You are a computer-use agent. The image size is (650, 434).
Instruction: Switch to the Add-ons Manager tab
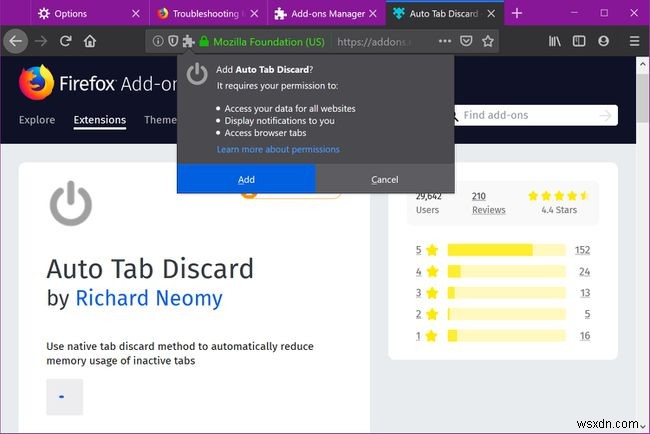(x=327, y=14)
